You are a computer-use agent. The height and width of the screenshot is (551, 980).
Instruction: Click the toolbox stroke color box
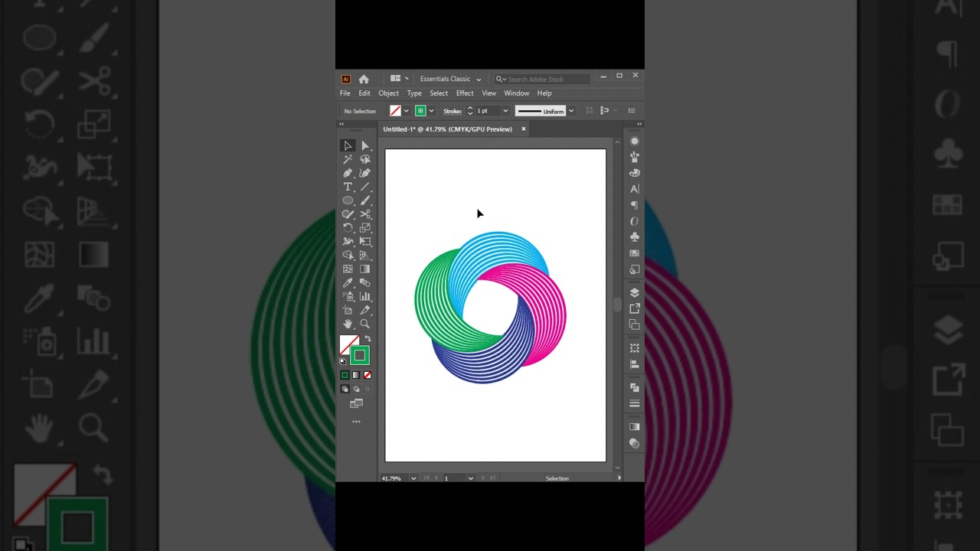tap(360, 355)
